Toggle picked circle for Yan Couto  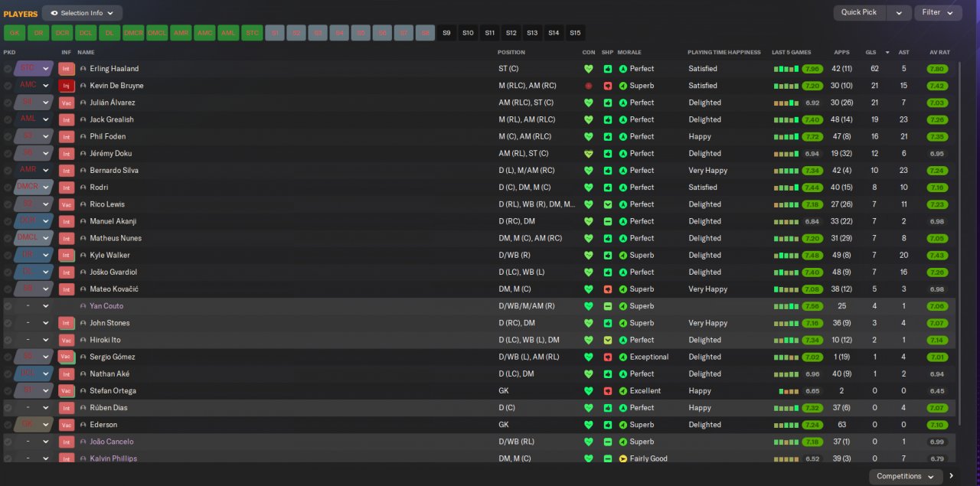coord(8,306)
